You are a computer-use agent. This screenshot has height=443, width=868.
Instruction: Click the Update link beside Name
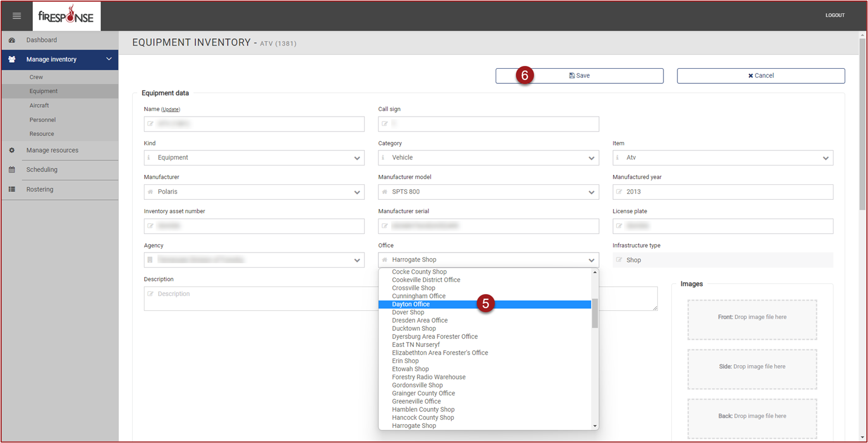point(171,109)
